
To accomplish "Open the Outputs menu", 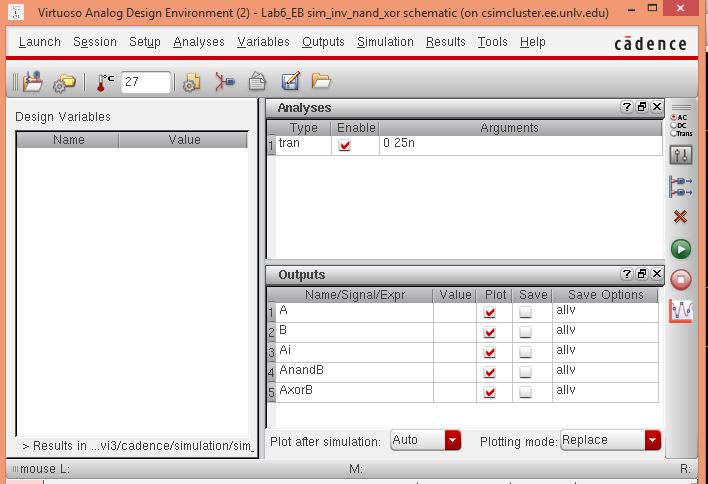I will [323, 42].
